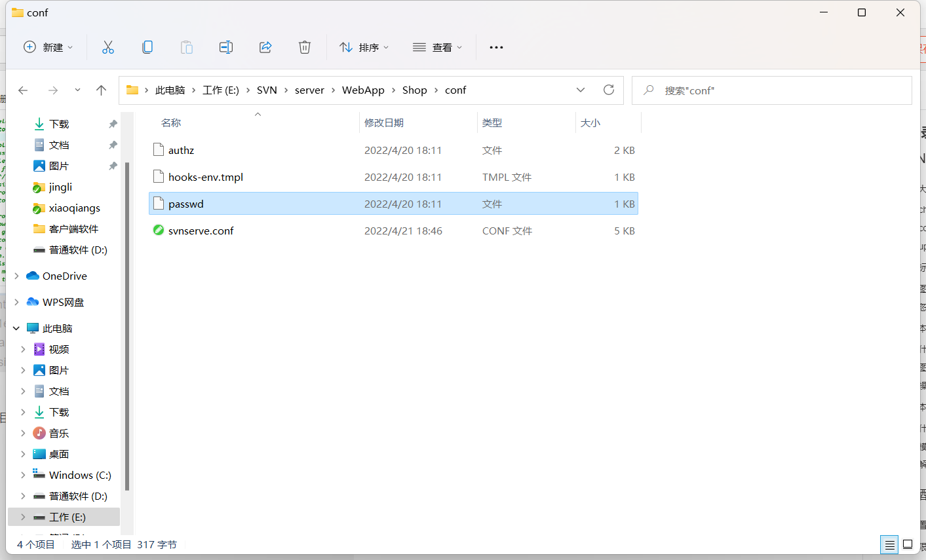The height and width of the screenshot is (560, 926).
Task: Open xiaoqiangs in quick access
Action: pos(74,208)
